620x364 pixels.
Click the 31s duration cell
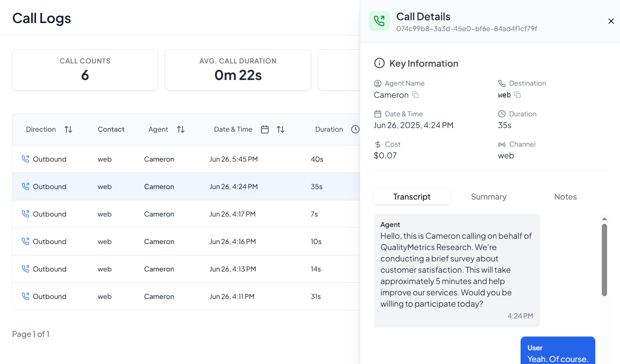(x=316, y=297)
